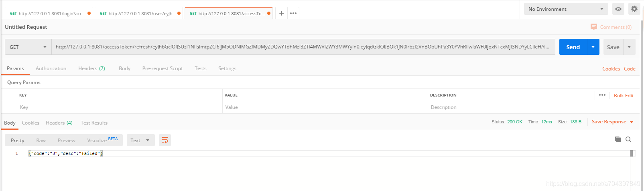The width and height of the screenshot is (644, 191).
Task: Open the Pre-request Script tab
Action: [x=163, y=68]
